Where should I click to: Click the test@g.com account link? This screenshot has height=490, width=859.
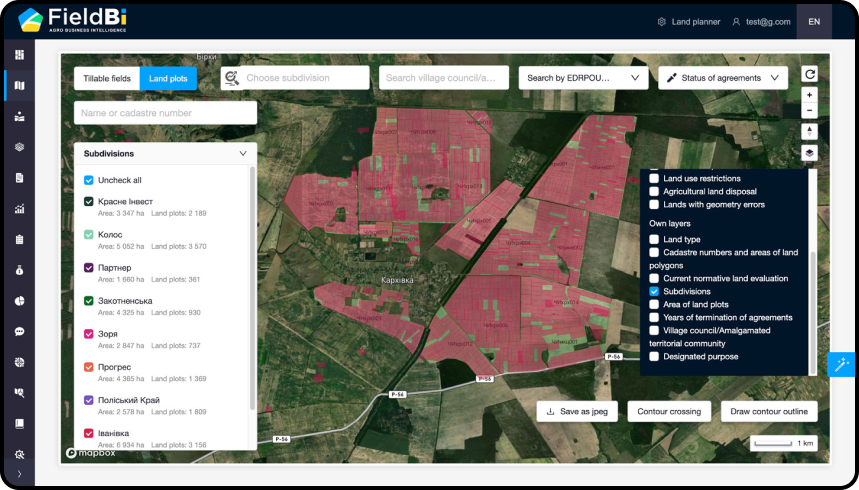[x=768, y=22]
